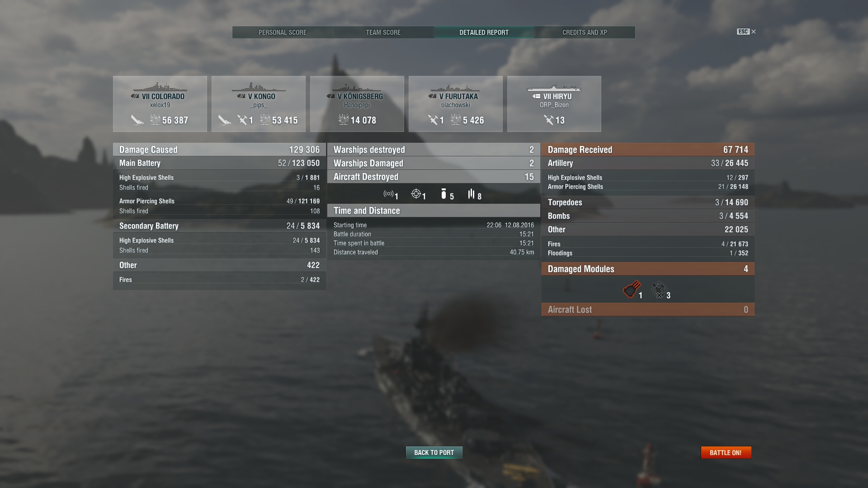The image size is (868, 488).
Task: Select the Credits and XP tab
Action: (585, 33)
